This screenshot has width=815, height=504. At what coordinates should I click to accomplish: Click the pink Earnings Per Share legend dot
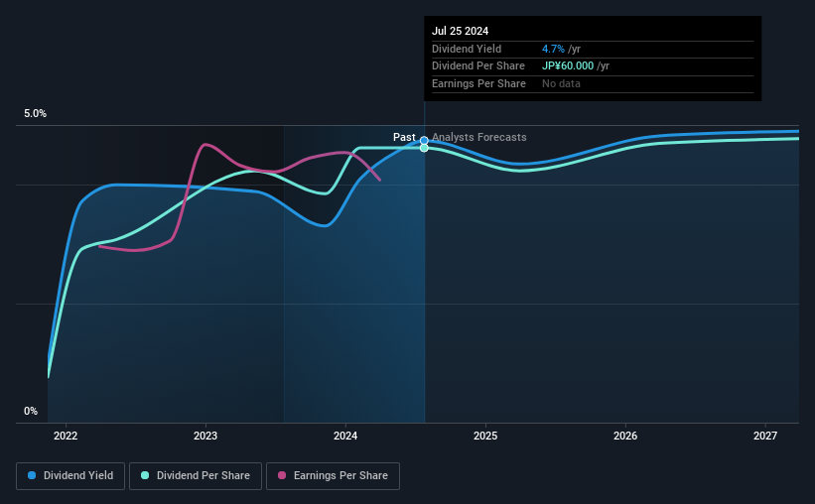(282, 475)
